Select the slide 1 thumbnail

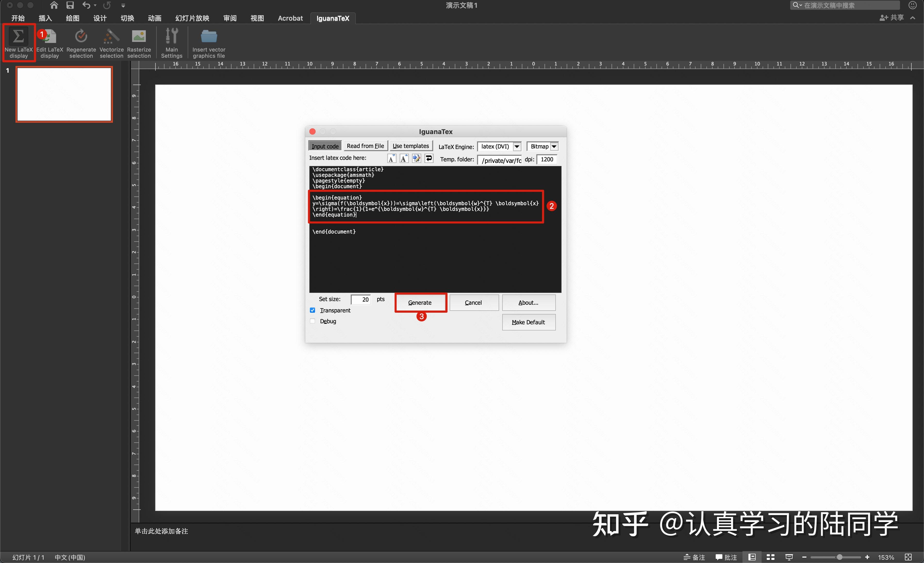[64, 94]
